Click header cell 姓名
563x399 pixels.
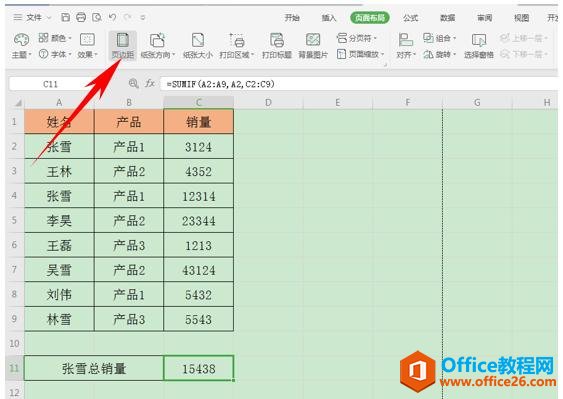click(59, 122)
